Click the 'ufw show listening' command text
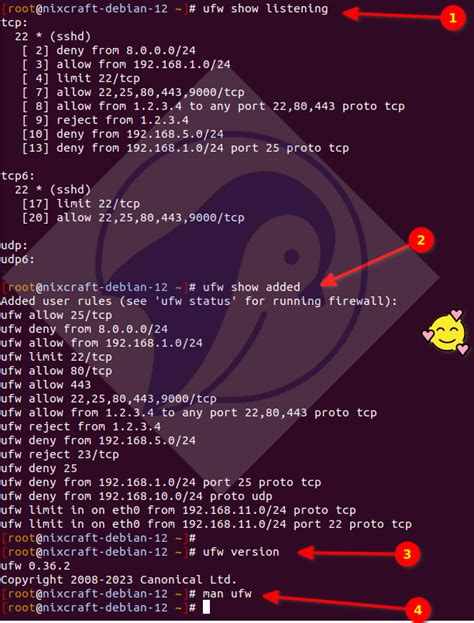This screenshot has height=623, width=474. 265,8
